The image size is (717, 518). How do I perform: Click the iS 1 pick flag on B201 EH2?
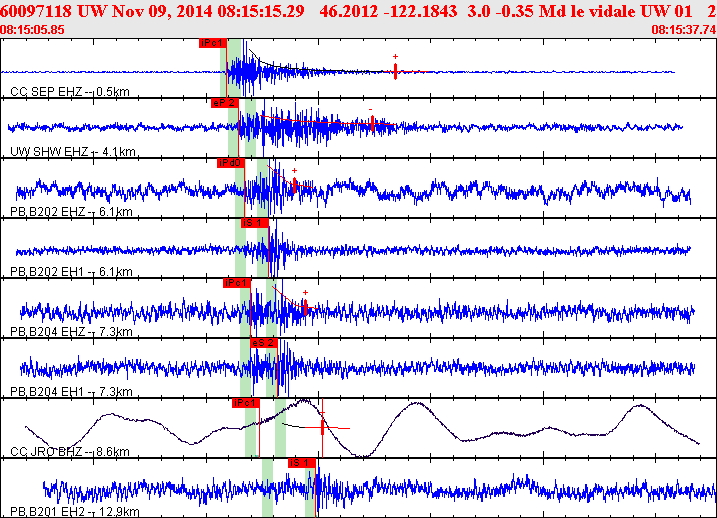pos(302,463)
